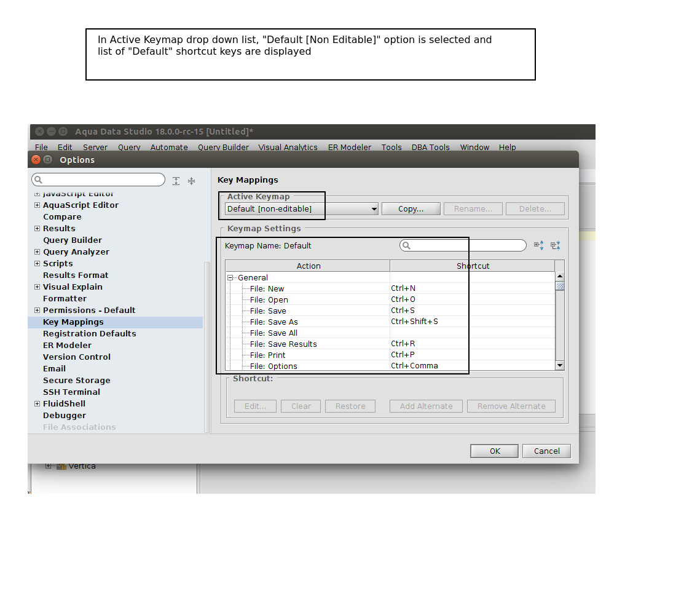Viewport: 700px width, 610px height.
Task: Click the Delete... button
Action: 535,208
